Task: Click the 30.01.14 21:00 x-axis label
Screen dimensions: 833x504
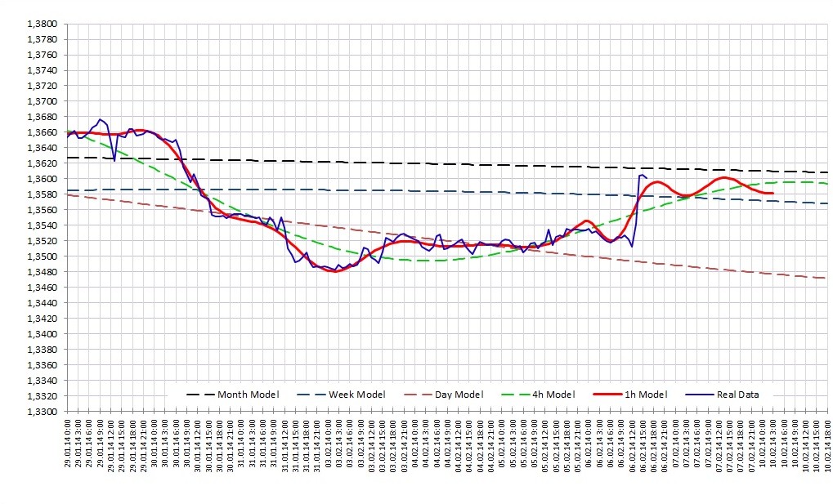Action: (x=231, y=445)
